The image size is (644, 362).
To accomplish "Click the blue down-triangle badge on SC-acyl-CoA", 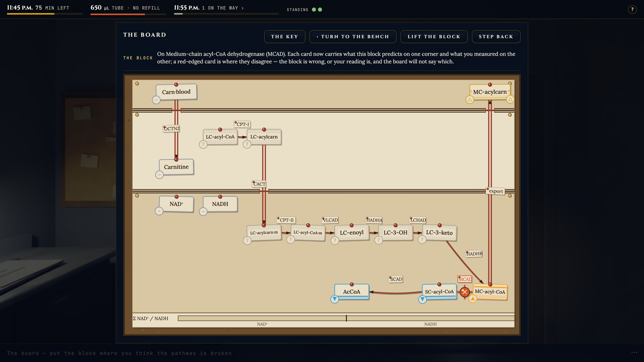I will pyautogui.click(x=422, y=299).
